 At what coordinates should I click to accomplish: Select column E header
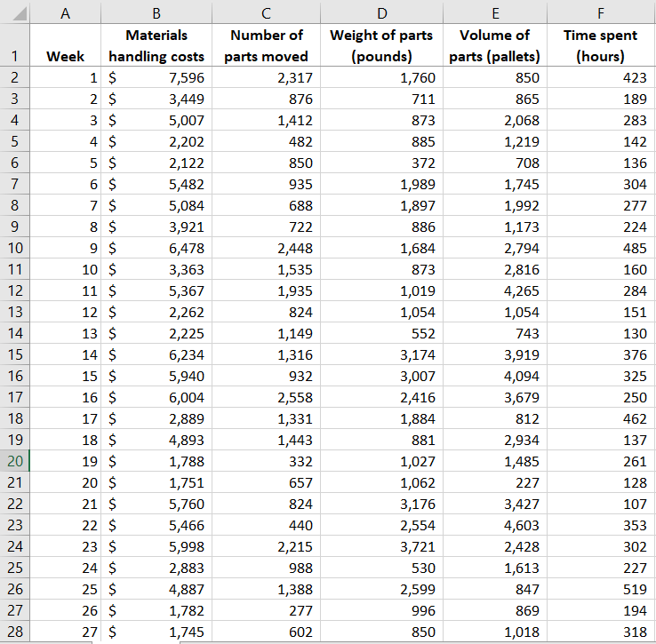pos(495,13)
